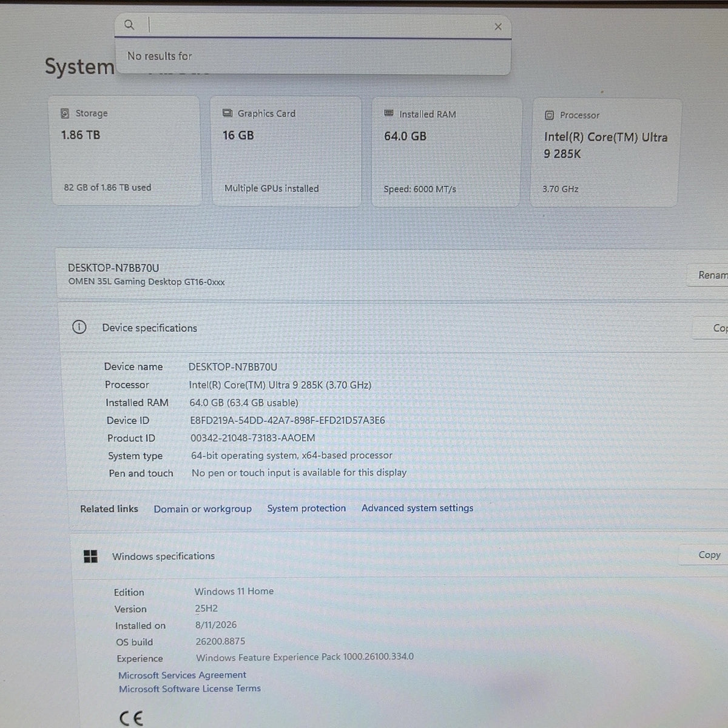Click the Installed RAM icon
Image resolution: width=728 pixels, height=728 pixels.
click(389, 113)
